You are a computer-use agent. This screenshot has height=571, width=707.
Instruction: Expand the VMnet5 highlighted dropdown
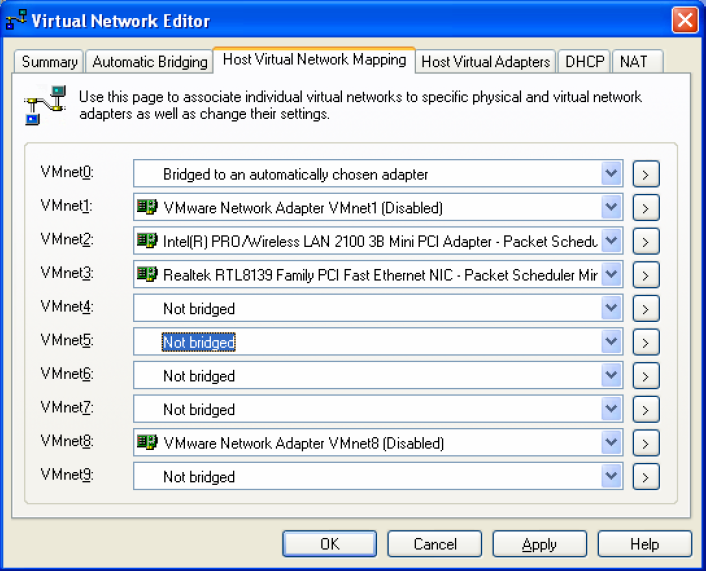(611, 341)
